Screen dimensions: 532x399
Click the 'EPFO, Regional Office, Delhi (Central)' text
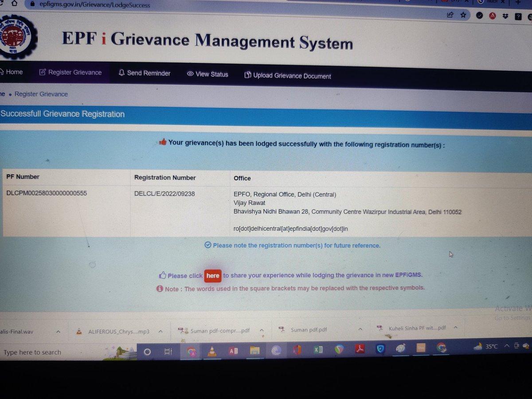285,194
